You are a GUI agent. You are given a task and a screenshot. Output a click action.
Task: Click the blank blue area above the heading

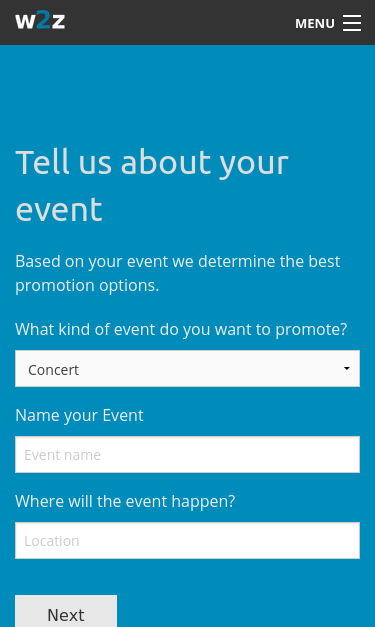tap(188, 92)
